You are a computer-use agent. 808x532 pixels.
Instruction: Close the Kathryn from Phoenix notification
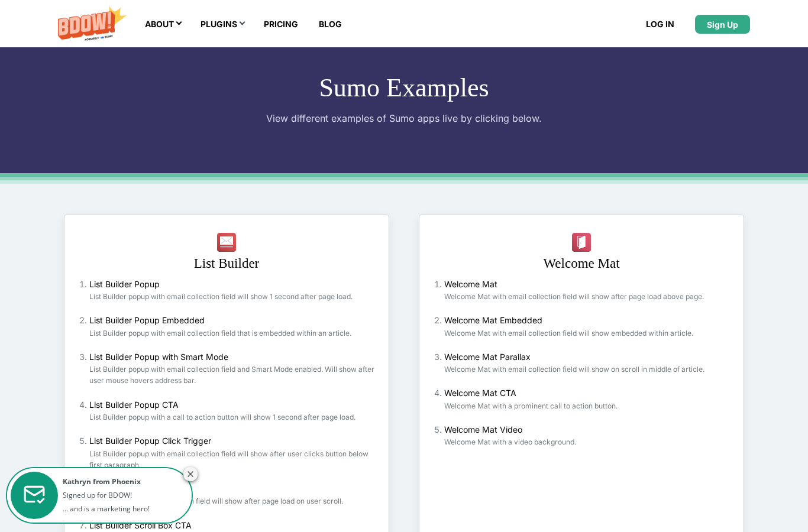click(190, 474)
